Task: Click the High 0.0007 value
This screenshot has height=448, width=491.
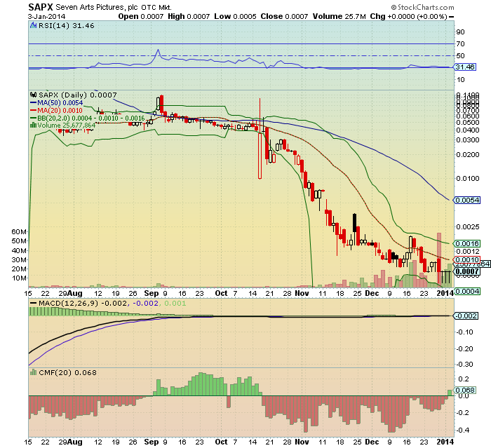Action: click(189, 16)
